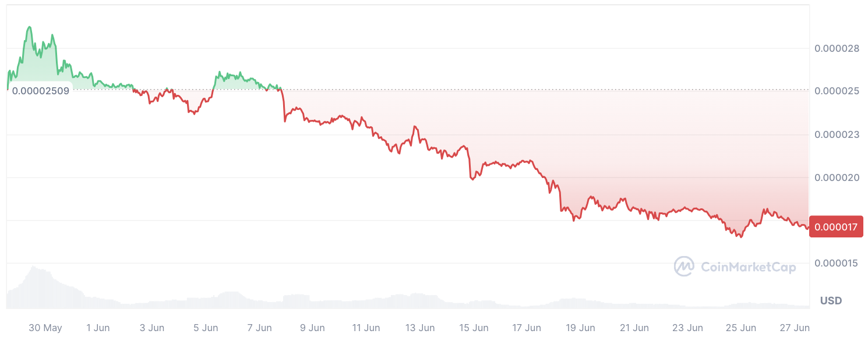Viewport: 868px width, 341px height.
Task: Click the 0.000015 price axis label
Action: (836, 263)
